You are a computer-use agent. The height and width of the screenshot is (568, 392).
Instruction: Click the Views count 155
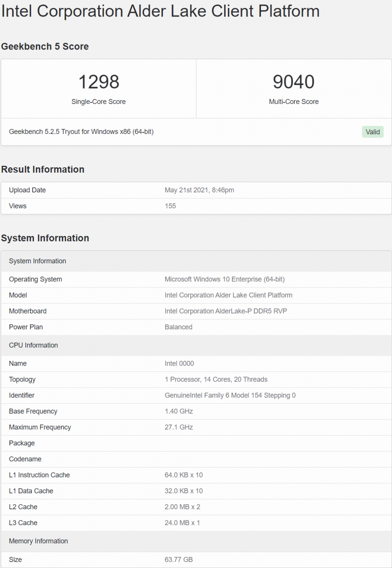(170, 206)
